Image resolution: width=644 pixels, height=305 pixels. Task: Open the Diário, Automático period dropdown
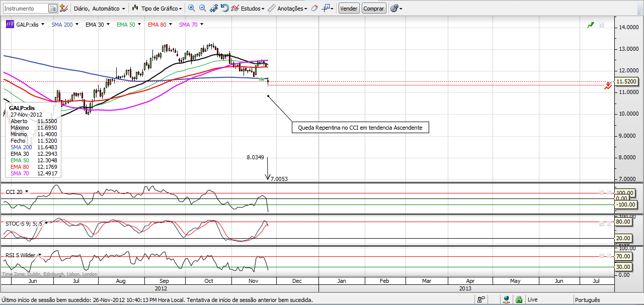point(100,9)
